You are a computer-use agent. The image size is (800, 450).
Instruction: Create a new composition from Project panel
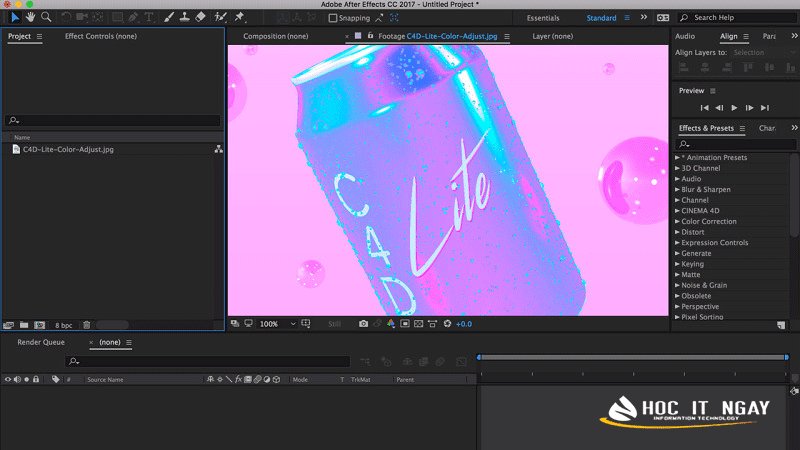(39, 325)
